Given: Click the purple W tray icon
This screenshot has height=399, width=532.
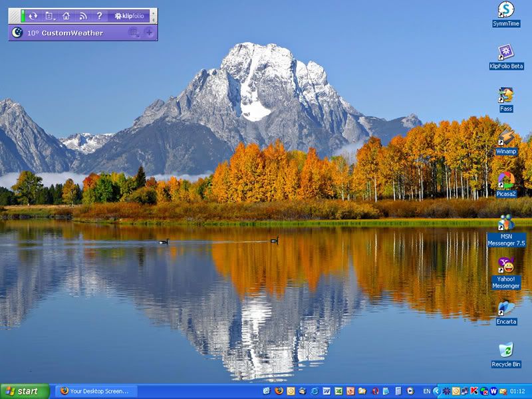Looking at the screenshot, I should pos(493,391).
